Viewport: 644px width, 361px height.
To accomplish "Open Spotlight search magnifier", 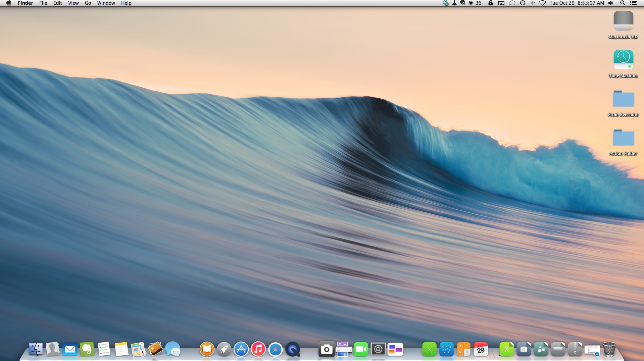I will 623,3.
